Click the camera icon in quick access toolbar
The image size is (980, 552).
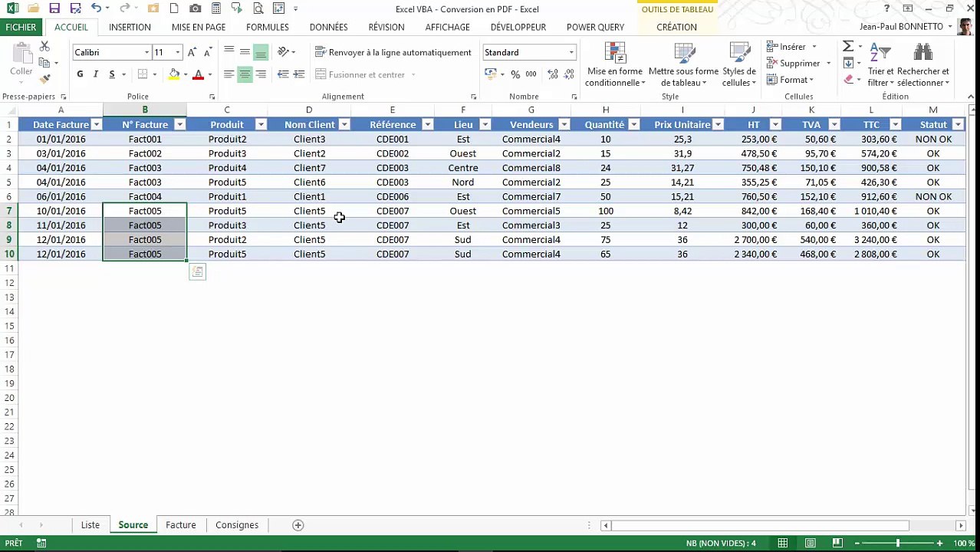[195, 8]
